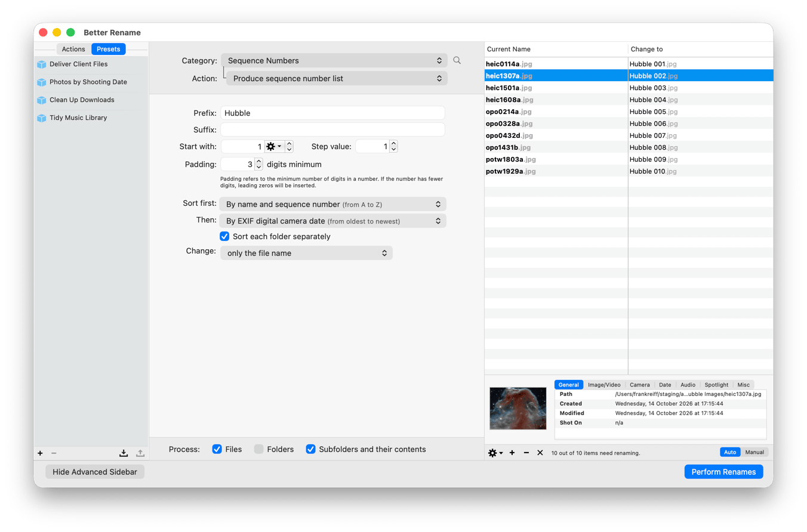Open the file list gear menu
The image size is (807, 532).
495,453
